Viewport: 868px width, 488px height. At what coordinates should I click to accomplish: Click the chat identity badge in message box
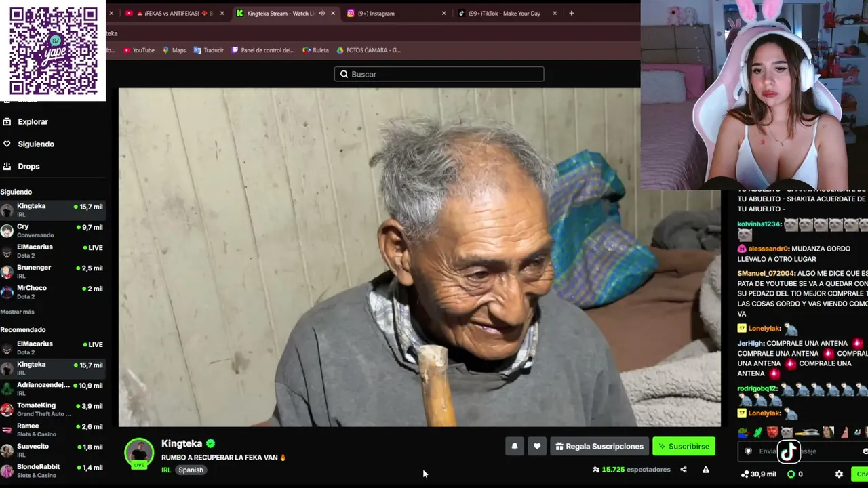(x=748, y=451)
